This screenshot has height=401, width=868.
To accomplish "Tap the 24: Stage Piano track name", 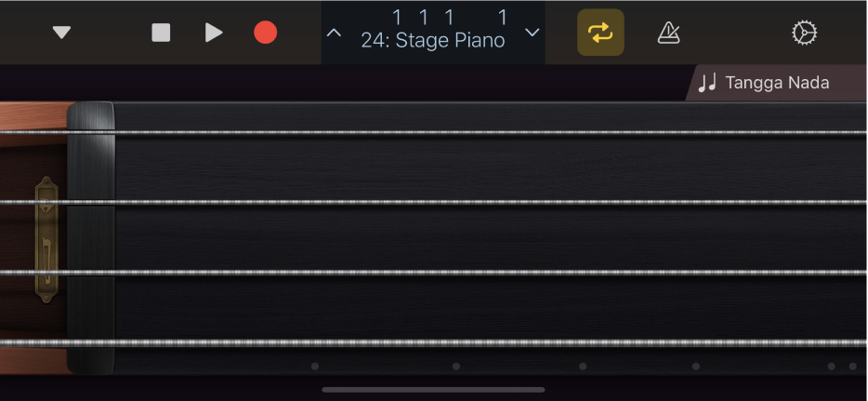I will coord(433,41).
